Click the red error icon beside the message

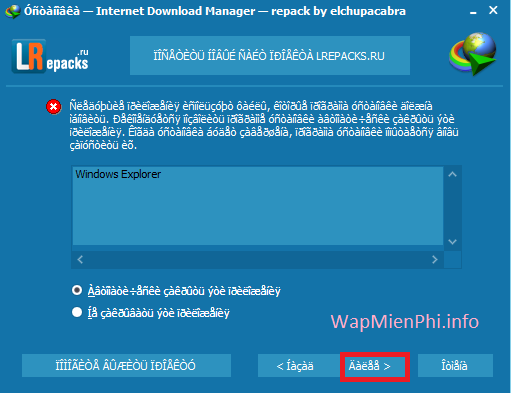click(x=53, y=107)
